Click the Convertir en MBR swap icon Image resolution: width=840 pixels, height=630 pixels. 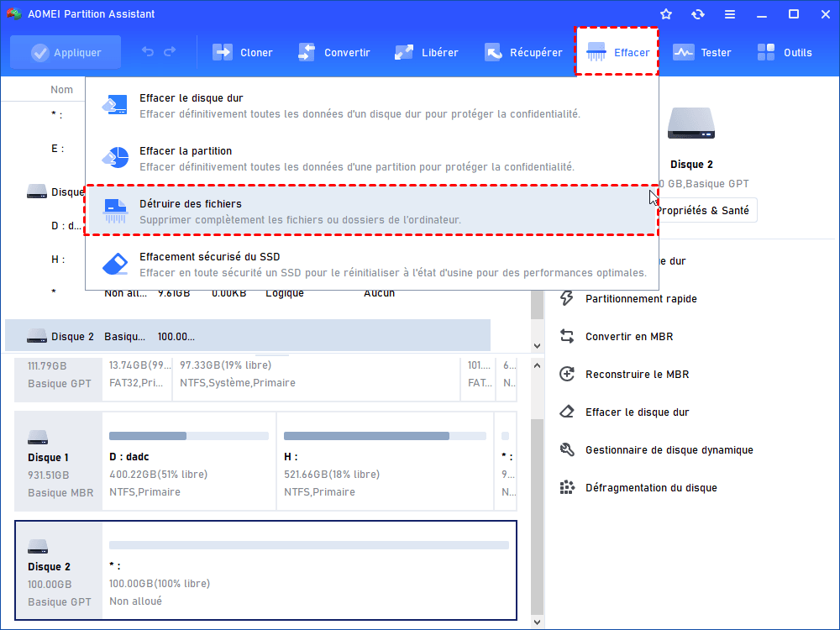tap(567, 336)
